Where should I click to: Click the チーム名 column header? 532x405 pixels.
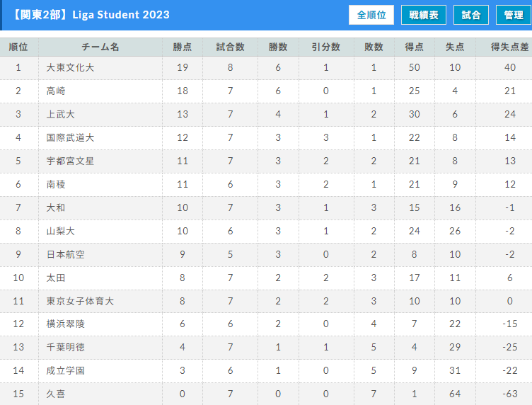(x=100, y=47)
